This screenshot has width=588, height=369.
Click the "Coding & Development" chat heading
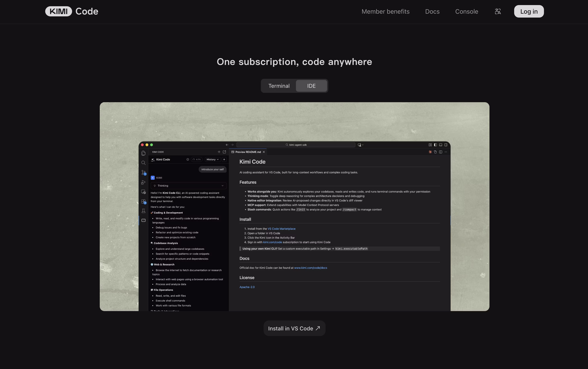[x=168, y=213]
